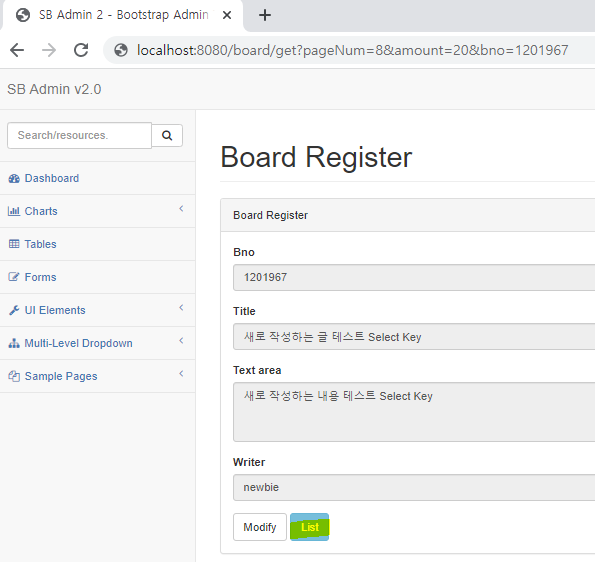Click the Tables grid icon
Image resolution: width=595 pixels, height=562 pixels.
(14, 244)
